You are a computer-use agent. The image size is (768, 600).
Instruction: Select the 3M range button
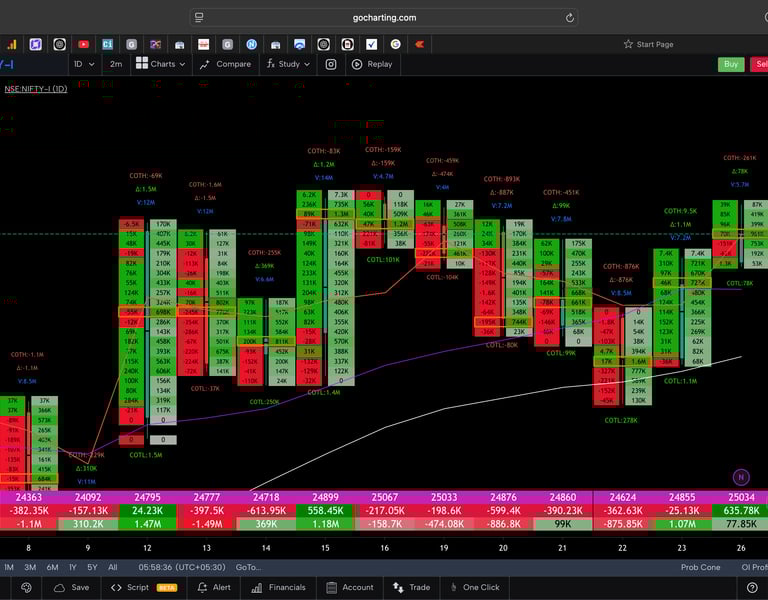click(30, 567)
